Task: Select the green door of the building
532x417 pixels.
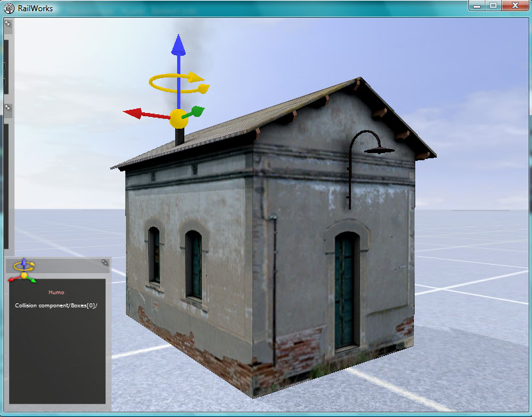Action: point(345,292)
